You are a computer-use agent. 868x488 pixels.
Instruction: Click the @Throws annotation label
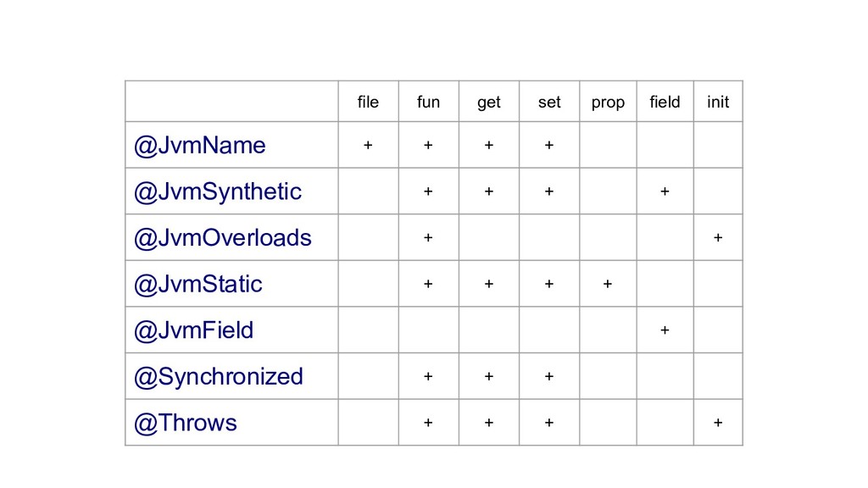click(x=185, y=423)
